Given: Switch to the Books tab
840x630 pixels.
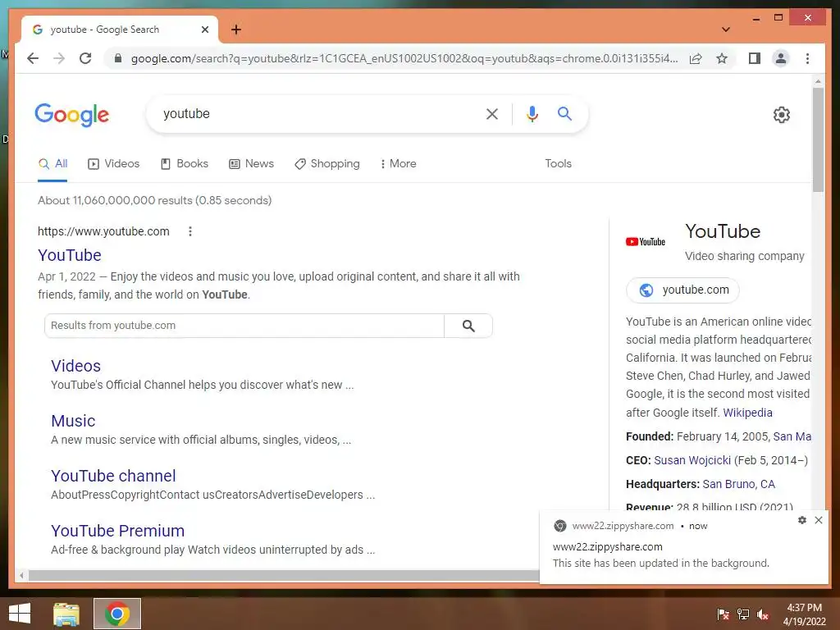Looking at the screenshot, I should (185, 164).
